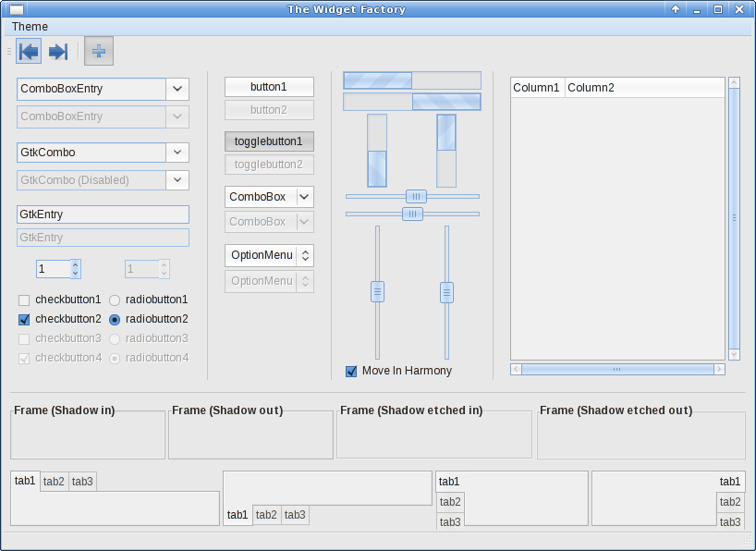Sort by Column1 header

click(x=538, y=88)
